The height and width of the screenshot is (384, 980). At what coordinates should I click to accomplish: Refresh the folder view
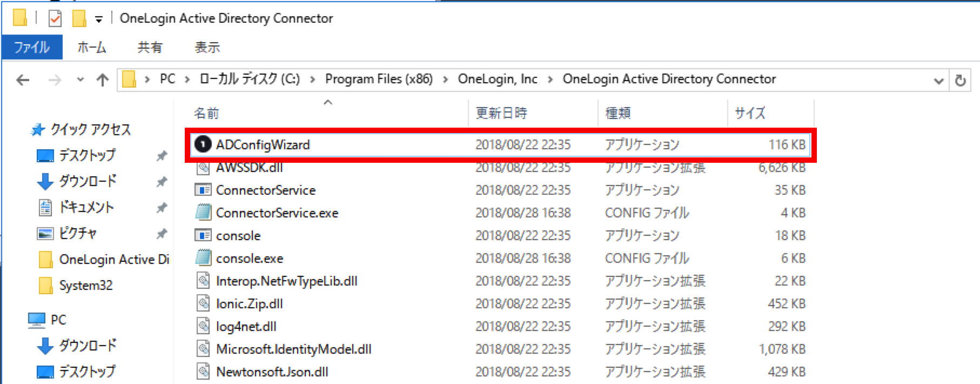tap(960, 81)
